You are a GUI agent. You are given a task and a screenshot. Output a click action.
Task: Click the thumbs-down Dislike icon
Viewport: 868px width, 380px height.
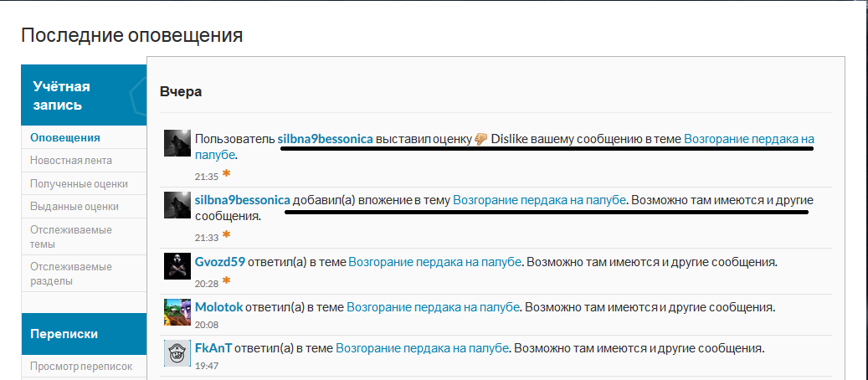[x=480, y=139]
